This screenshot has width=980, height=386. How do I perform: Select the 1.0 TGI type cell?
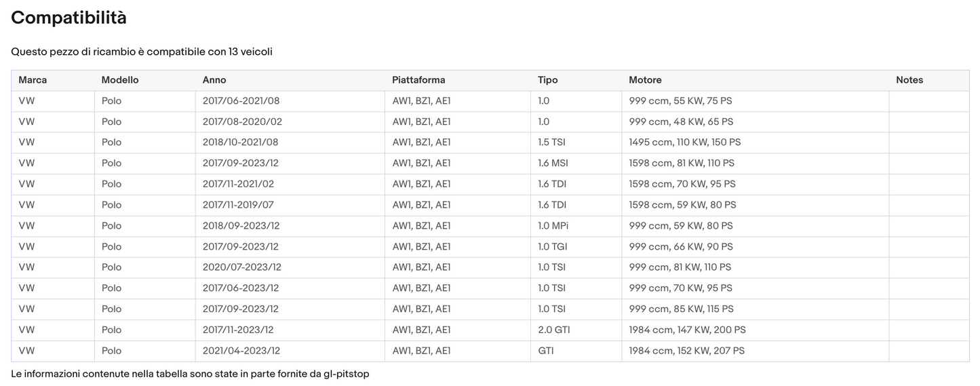553,247
